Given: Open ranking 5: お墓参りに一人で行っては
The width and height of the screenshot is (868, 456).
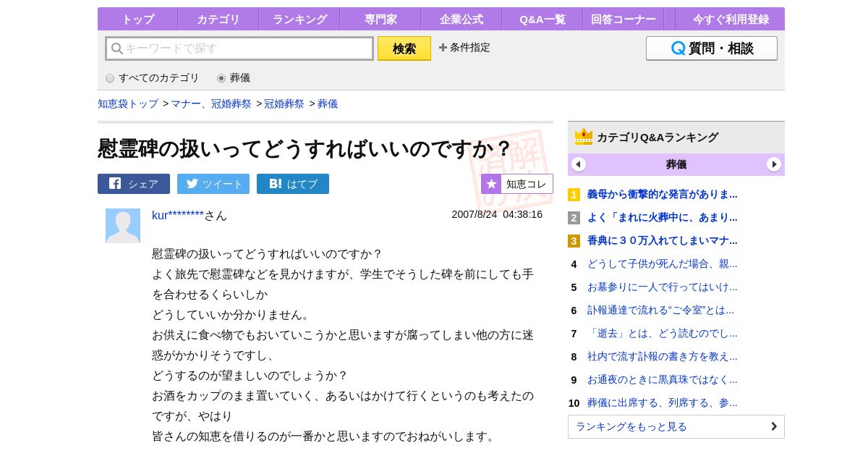Looking at the screenshot, I should tap(663, 287).
